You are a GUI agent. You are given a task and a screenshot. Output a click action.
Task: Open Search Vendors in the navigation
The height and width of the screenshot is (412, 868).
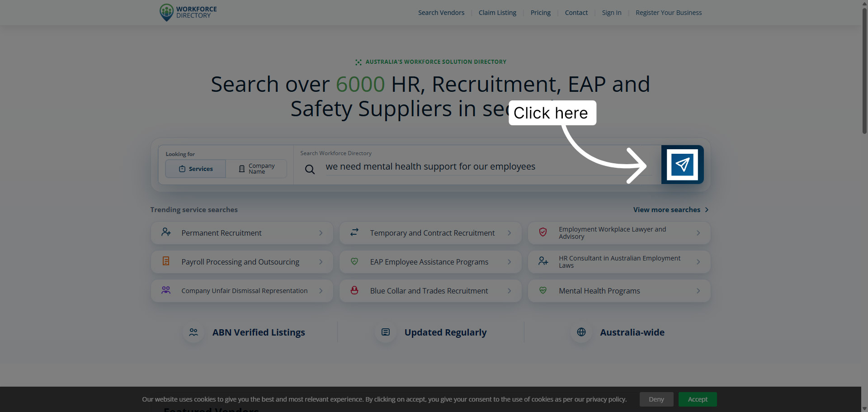441,13
